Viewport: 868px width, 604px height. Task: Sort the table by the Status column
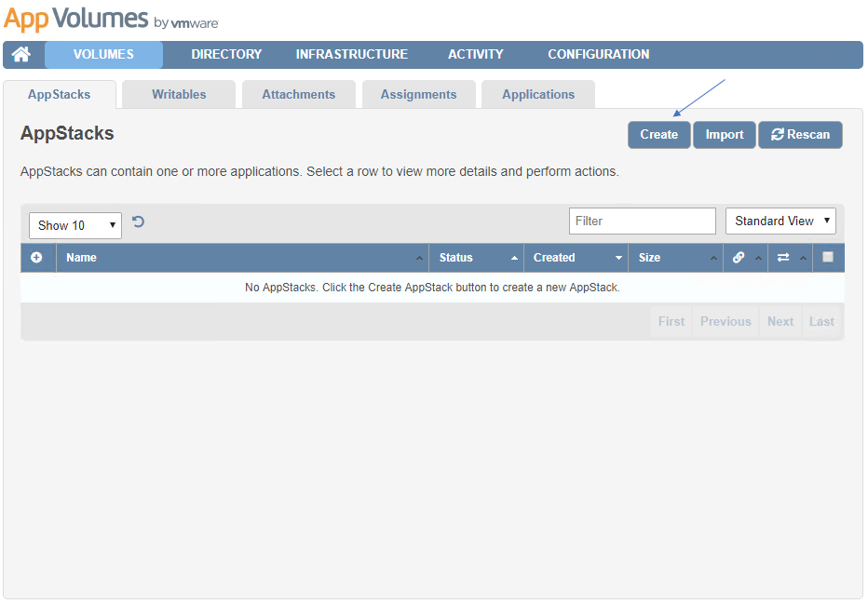tap(476, 258)
